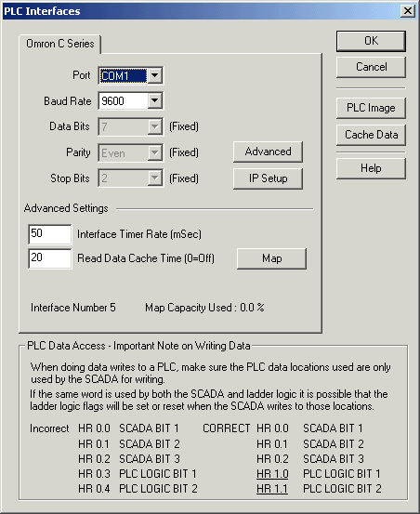
Task: Expand the Baud Rate dropdown arrow
Action: [154, 100]
